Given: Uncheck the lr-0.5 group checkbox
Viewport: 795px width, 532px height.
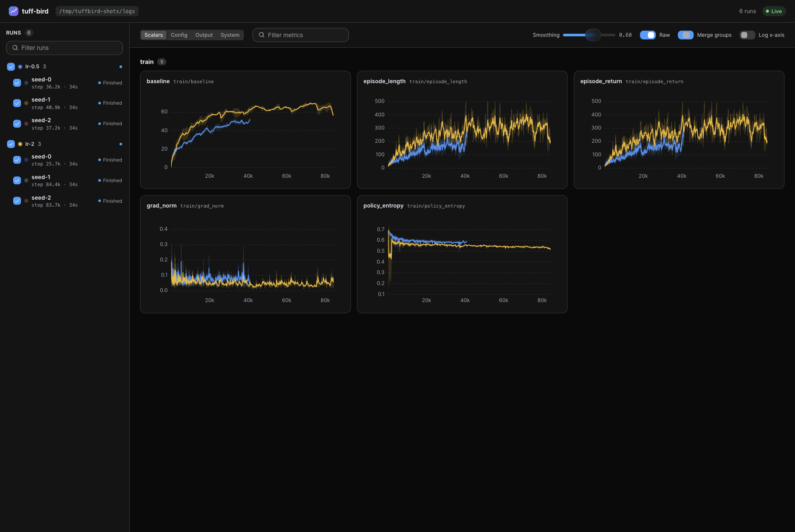Looking at the screenshot, I should pos(11,67).
